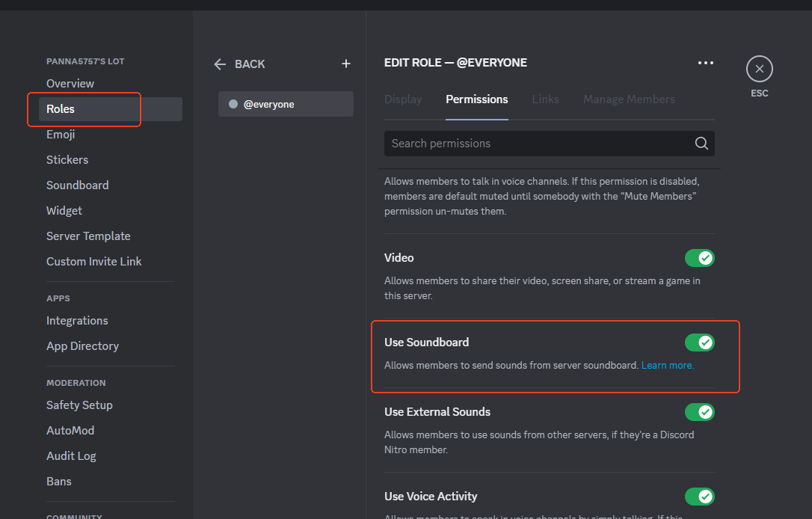Viewport: 812px width, 519px height.
Task: Click the back arrow above the role list
Action: point(219,64)
